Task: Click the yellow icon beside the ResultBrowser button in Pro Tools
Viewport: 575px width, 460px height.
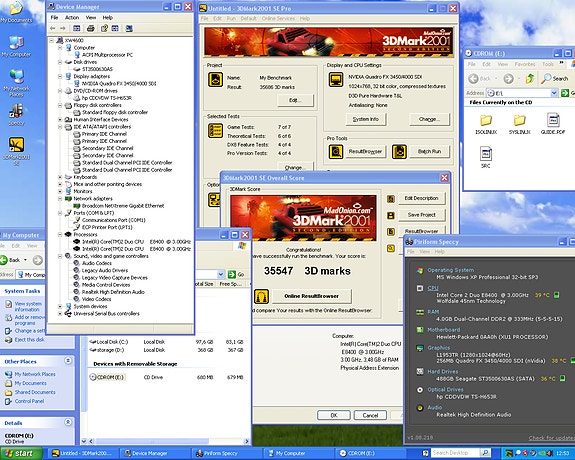Action: (336, 151)
